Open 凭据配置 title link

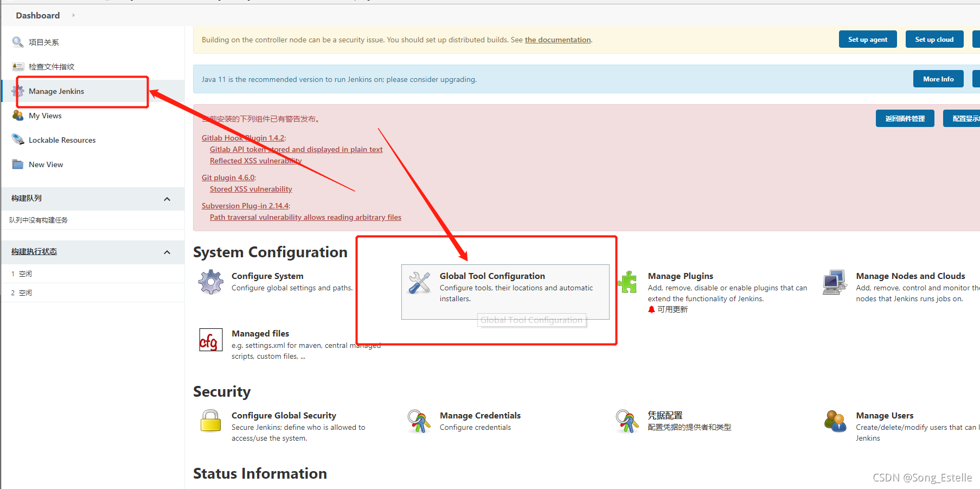pyautogui.click(x=665, y=415)
